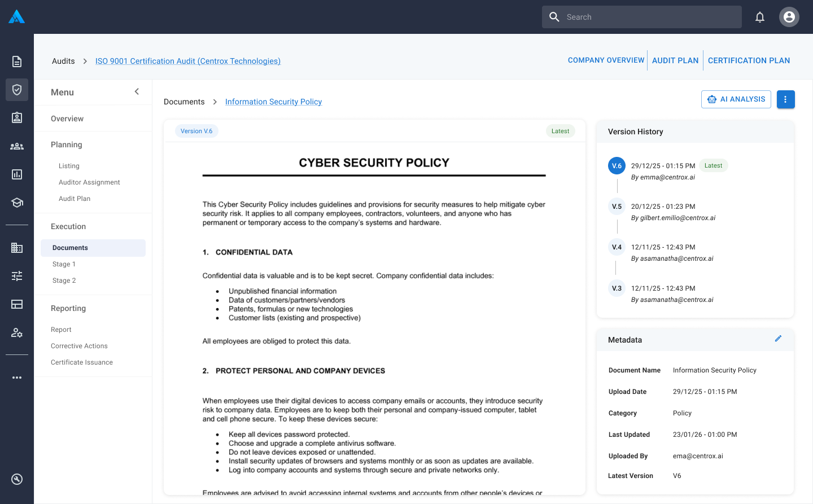Viewport: 813px width, 504px height.
Task: Select the shield audit icon in sidebar
Action: (x=17, y=90)
